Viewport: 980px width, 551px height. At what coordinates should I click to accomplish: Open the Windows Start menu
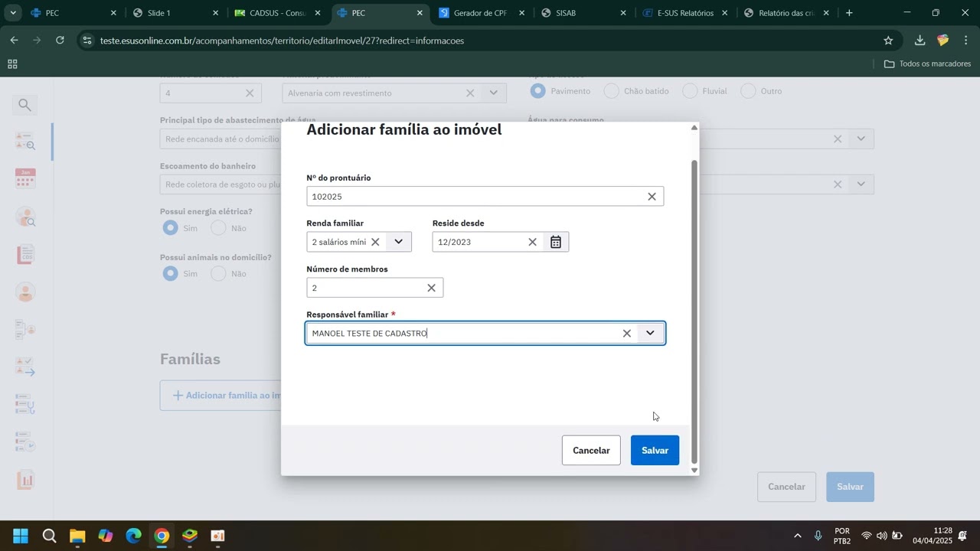click(21, 536)
